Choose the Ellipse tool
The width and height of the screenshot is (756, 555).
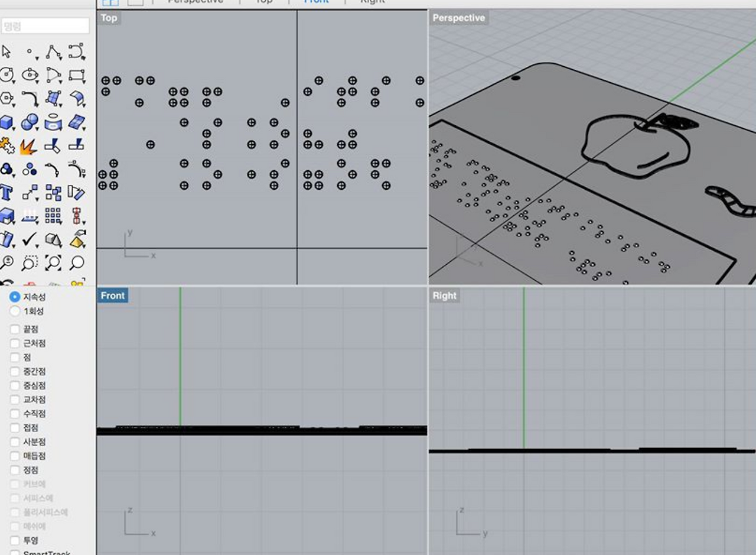click(30, 75)
